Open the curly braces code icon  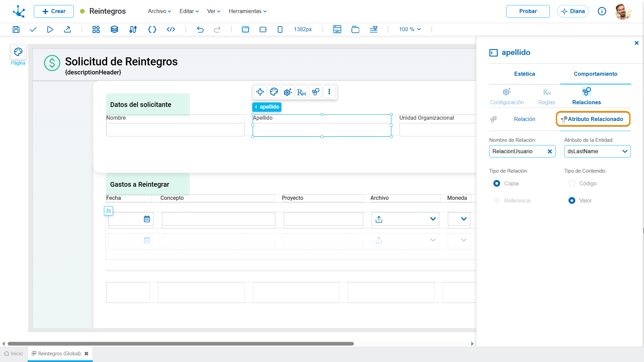(152, 29)
